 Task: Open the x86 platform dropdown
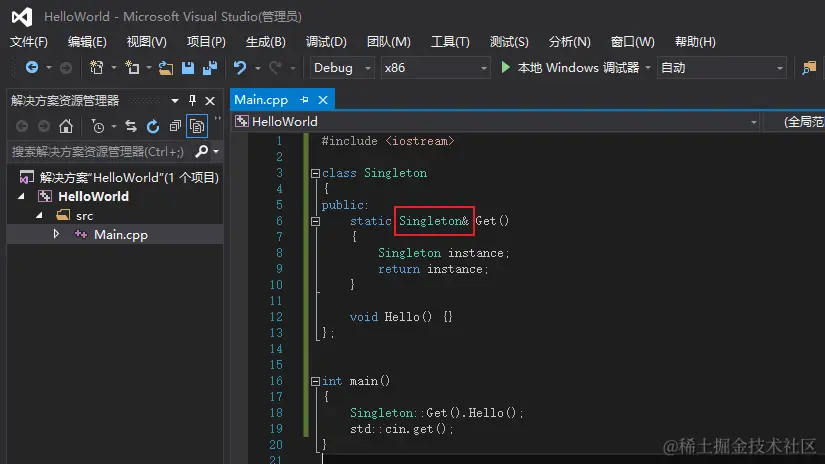tap(436, 68)
